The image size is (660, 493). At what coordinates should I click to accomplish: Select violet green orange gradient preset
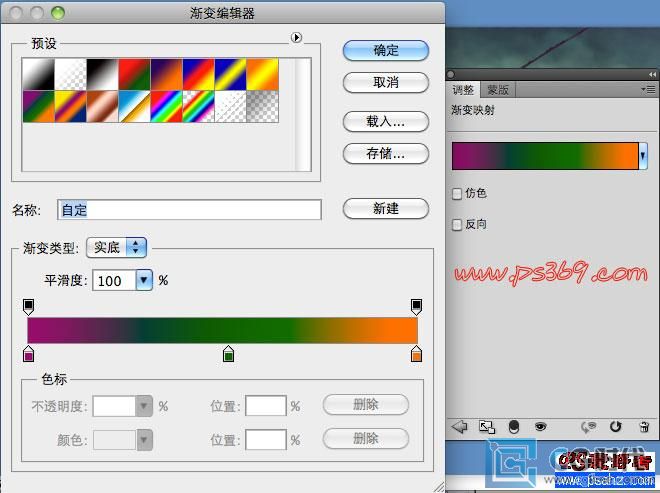pos(39,107)
